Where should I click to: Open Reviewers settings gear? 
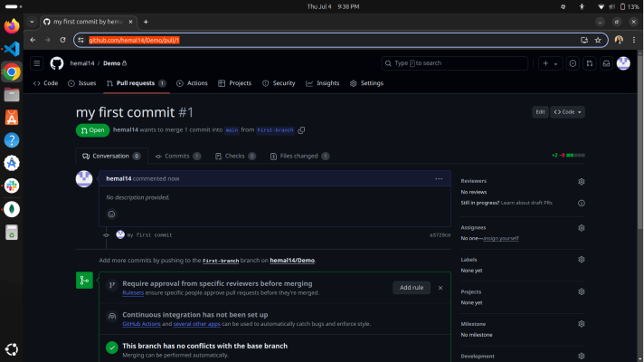pyautogui.click(x=582, y=181)
